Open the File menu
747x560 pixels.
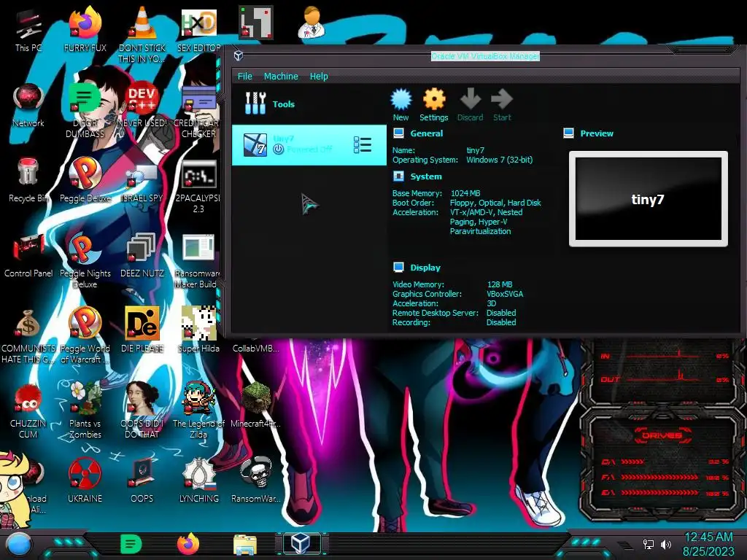[x=245, y=76]
